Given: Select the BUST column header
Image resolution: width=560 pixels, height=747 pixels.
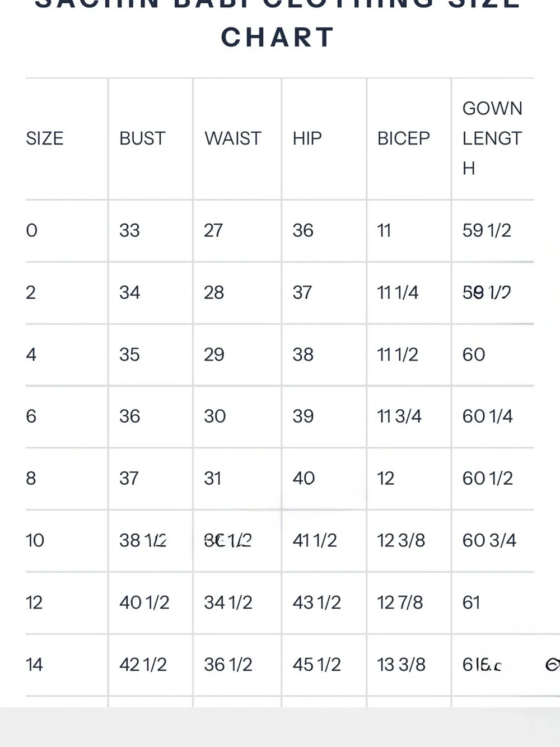Looking at the screenshot, I should click(142, 138).
